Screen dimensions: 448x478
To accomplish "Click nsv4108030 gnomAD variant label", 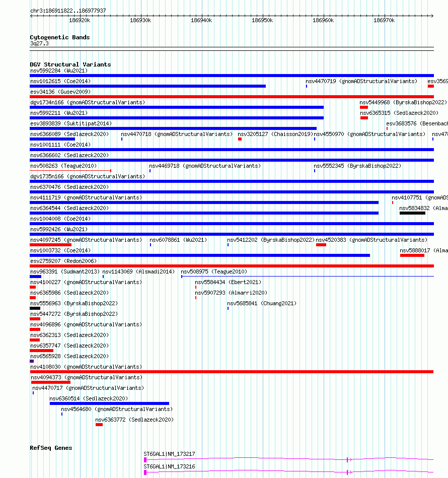I will [x=86, y=367].
